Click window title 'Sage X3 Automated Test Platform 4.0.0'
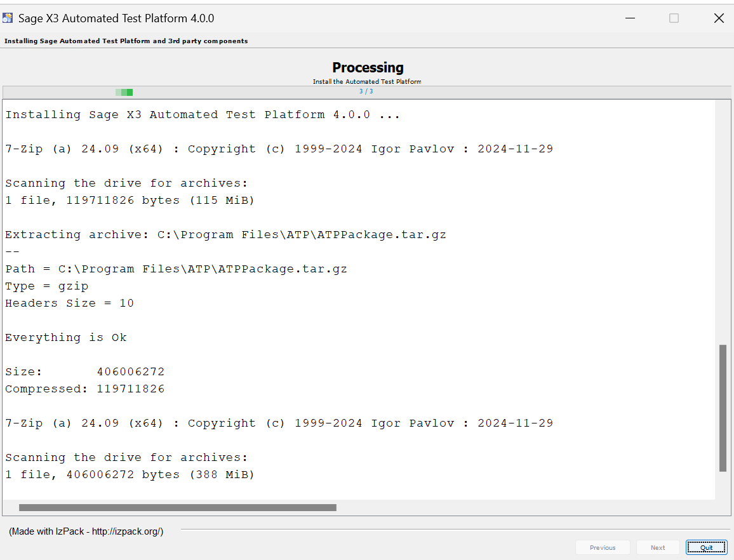 click(x=116, y=18)
